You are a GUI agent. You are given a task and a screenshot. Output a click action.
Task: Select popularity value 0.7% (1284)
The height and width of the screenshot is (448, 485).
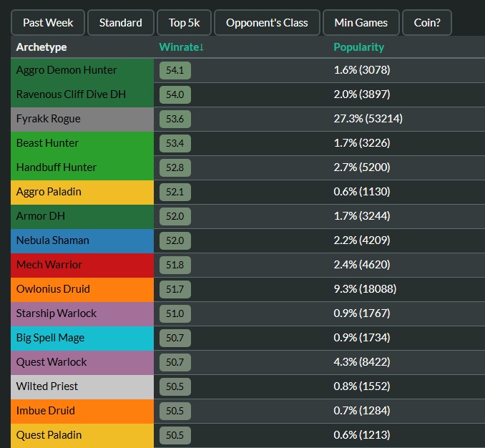tap(362, 412)
